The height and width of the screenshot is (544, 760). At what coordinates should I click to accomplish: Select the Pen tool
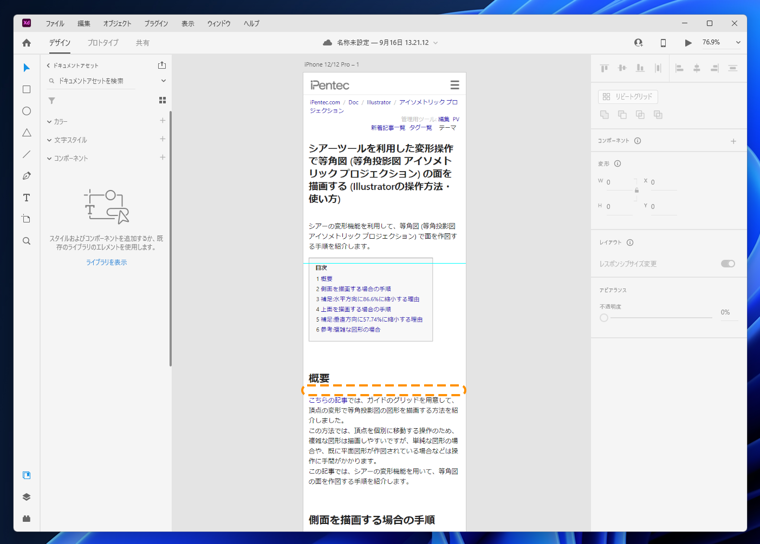coord(27,176)
